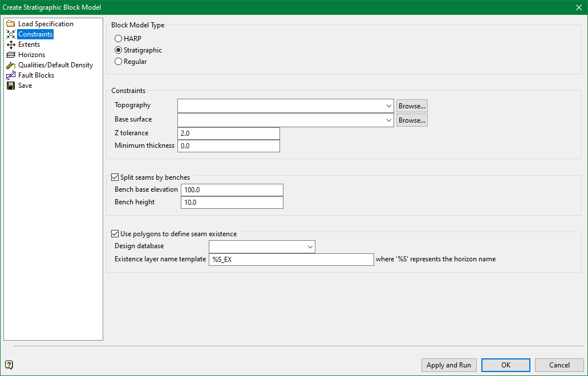Click the Horizons layers icon
588x376 pixels.
click(x=10, y=55)
